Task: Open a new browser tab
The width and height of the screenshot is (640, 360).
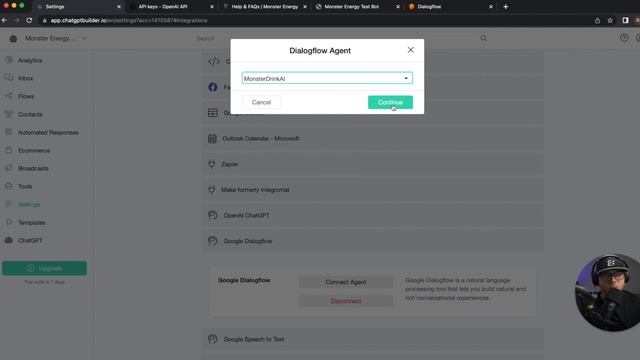Action: pyautogui.click(x=506, y=7)
